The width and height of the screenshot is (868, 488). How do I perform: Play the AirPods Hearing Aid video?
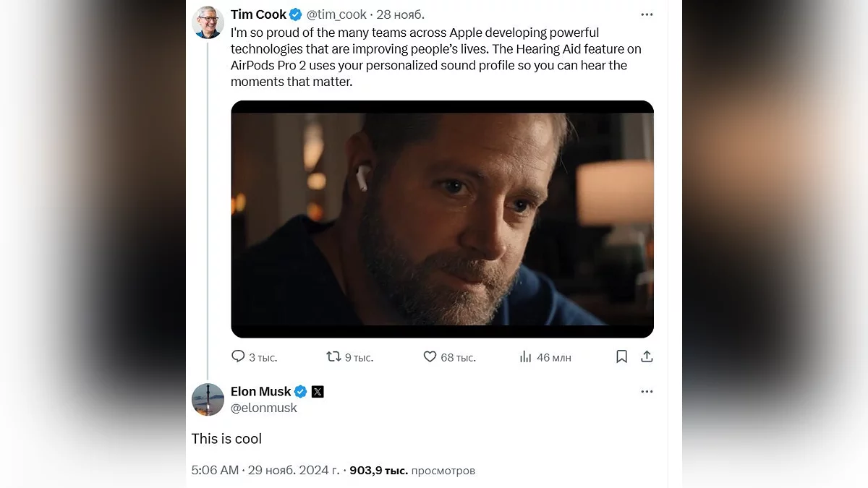442,219
